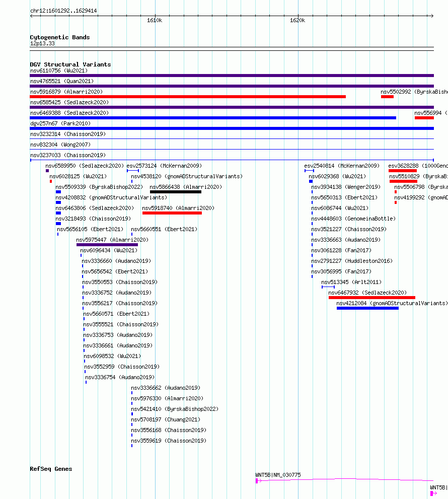This screenshot has width=448, height=499.
Task: Click nsv5656542 (Ebert2021) label
Action: [x=115, y=271]
